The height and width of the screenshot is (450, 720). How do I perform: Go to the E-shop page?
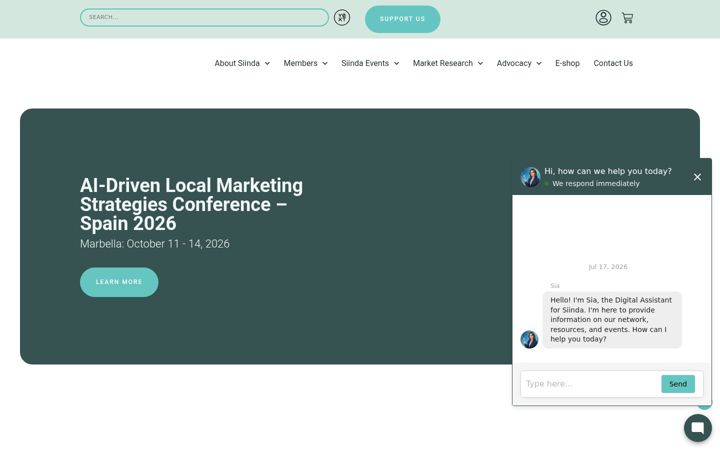[567, 63]
